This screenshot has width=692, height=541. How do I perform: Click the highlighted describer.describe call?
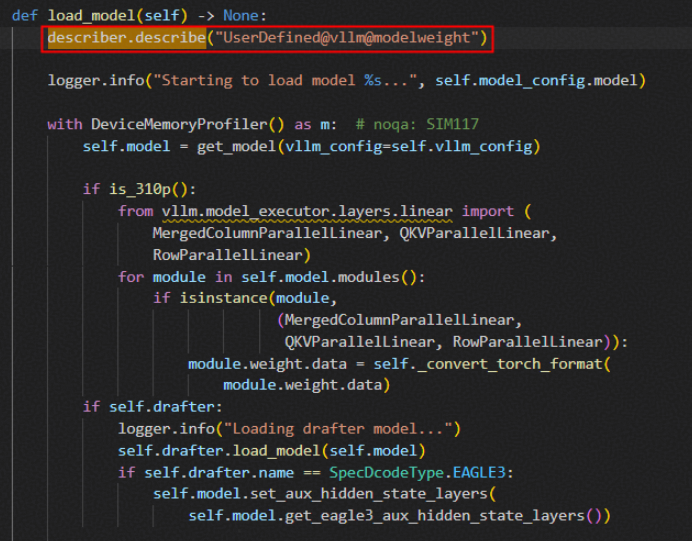click(127, 38)
